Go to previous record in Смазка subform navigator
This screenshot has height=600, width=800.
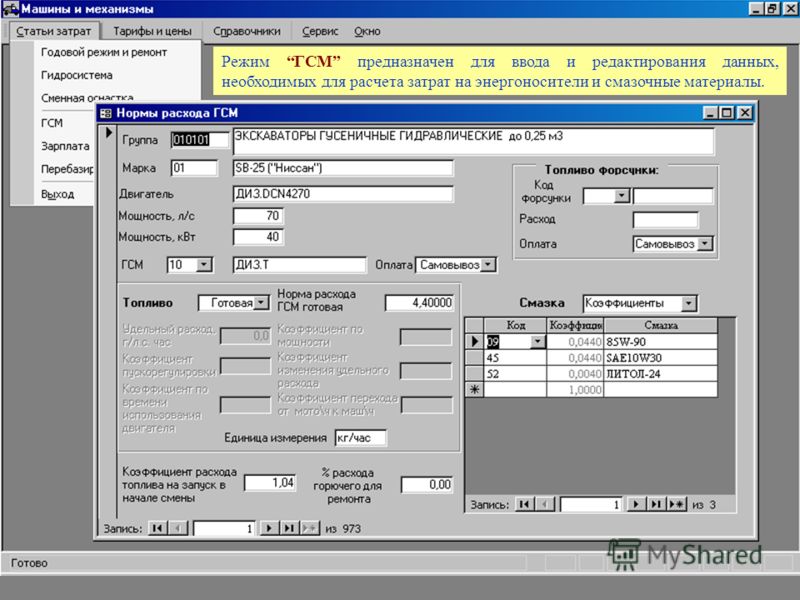[x=545, y=504]
